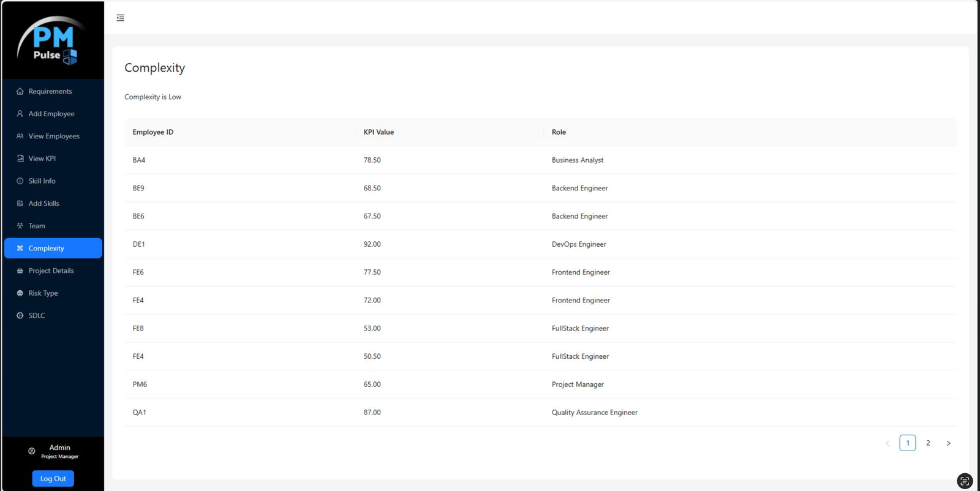Click the SDLC gear icon
The height and width of the screenshot is (491, 980).
20,316
